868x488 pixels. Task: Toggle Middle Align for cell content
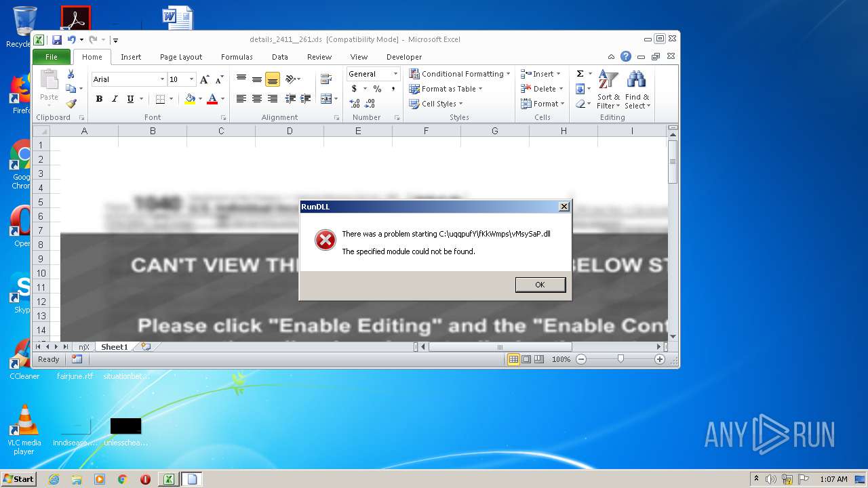(x=257, y=79)
